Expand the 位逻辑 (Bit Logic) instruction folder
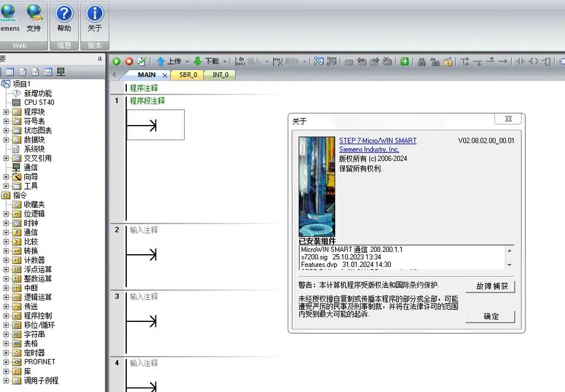The image size is (565, 392). coord(6,214)
